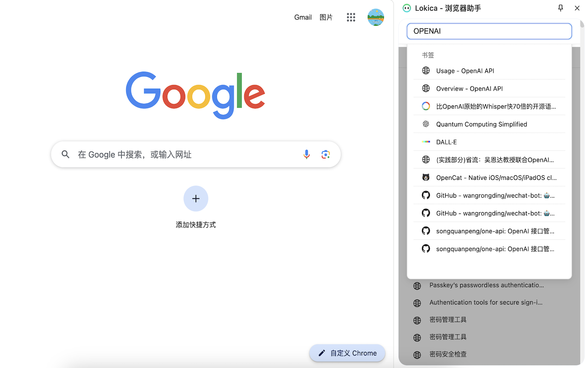
Task: Open first 密码管理工具 bookmark
Action: (448, 320)
